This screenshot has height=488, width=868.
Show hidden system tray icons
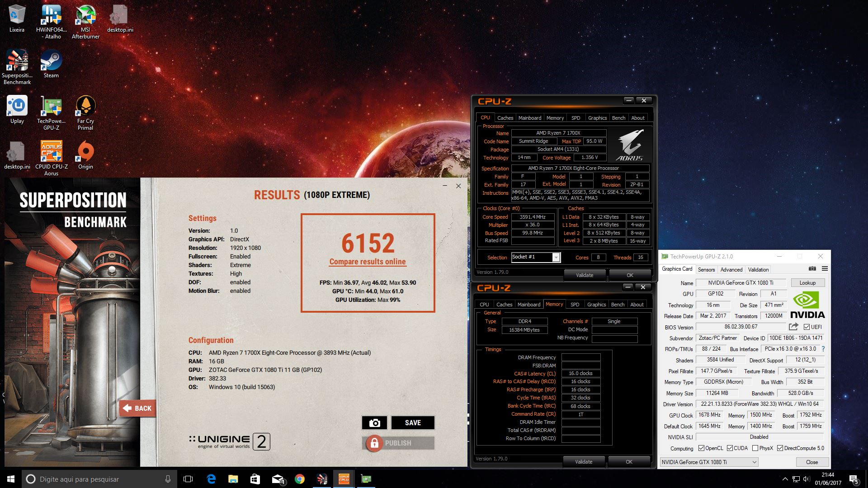[785, 479]
